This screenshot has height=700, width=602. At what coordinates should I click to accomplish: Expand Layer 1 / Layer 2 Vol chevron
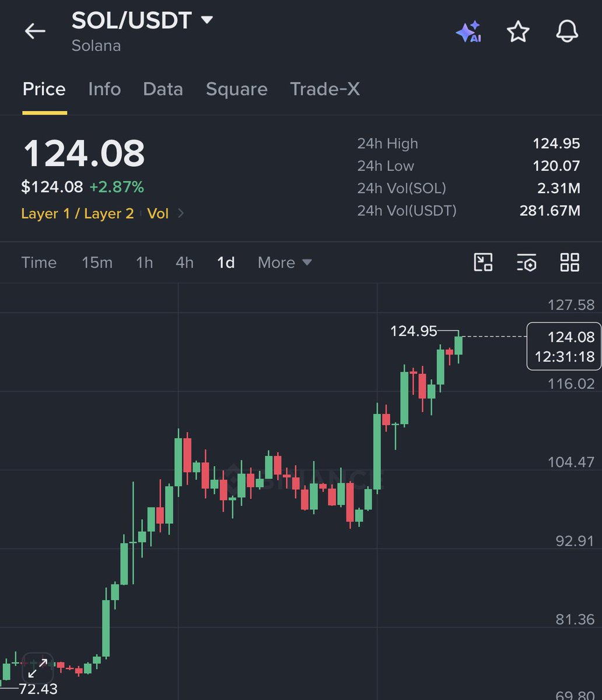(181, 213)
